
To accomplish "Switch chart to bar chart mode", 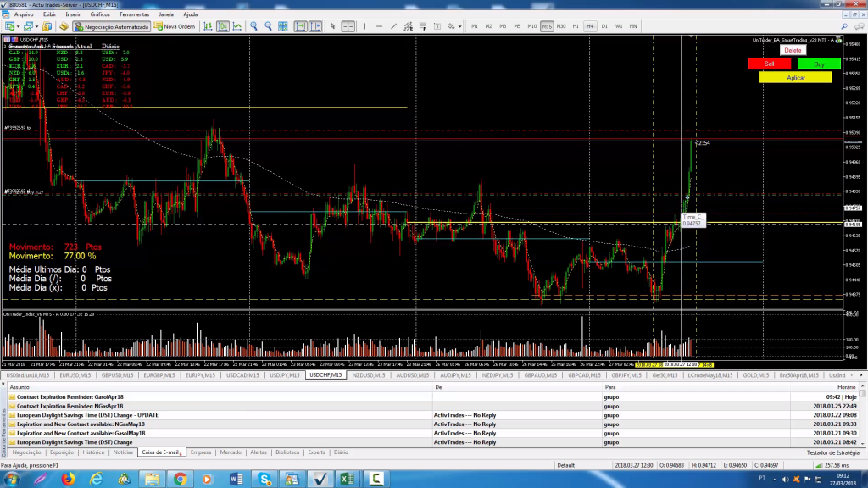I will pos(208,26).
